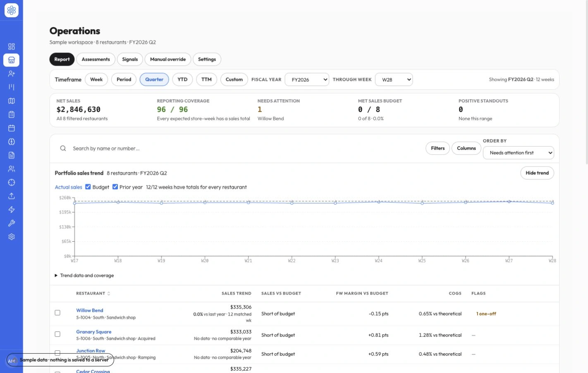Switch to the Assessments tab
588x373 pixels.
pos(96,59)
